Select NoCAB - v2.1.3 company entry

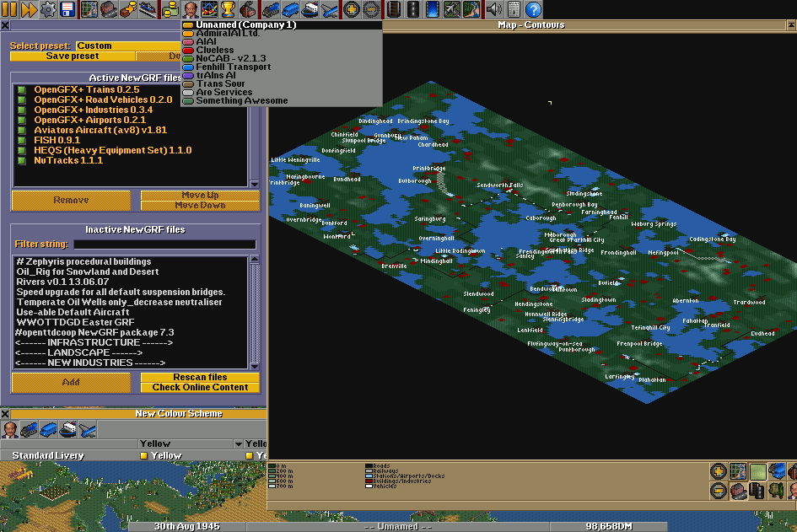(282, 58)
